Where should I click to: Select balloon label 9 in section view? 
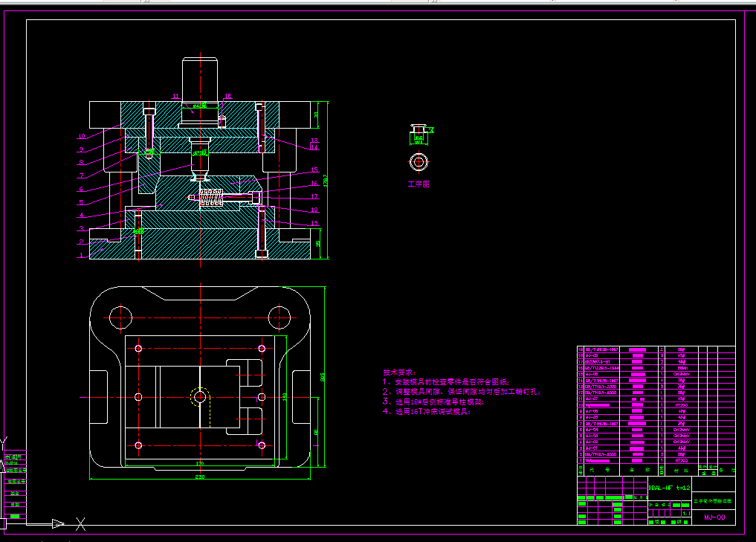click(x=82, y=149)
